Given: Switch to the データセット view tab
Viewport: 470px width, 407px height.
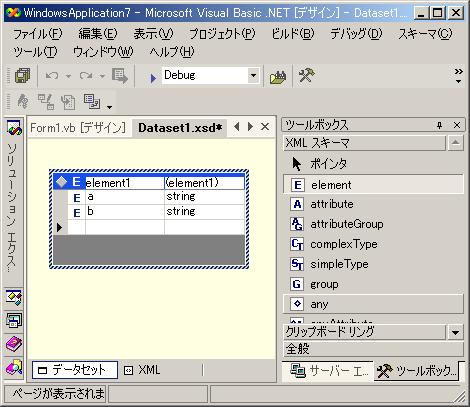Looking at the screenshot, I should [75, 370].
